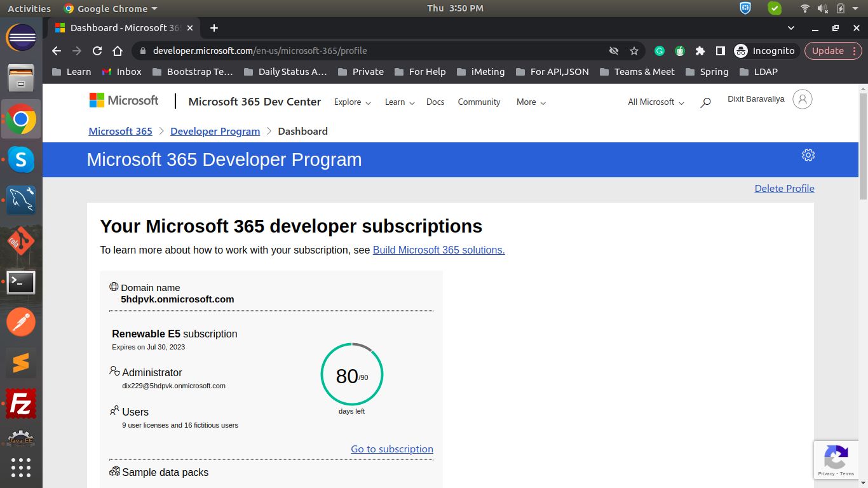Click the Go to subscription link

coord(392,449)
